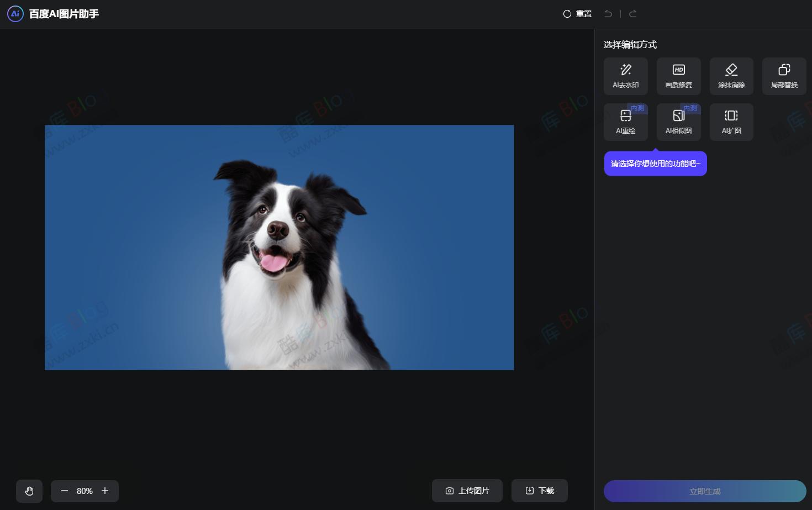This screenshot has width=812, height=510.
Task: Click the undo arrow icon
Action: coord(608,14)
